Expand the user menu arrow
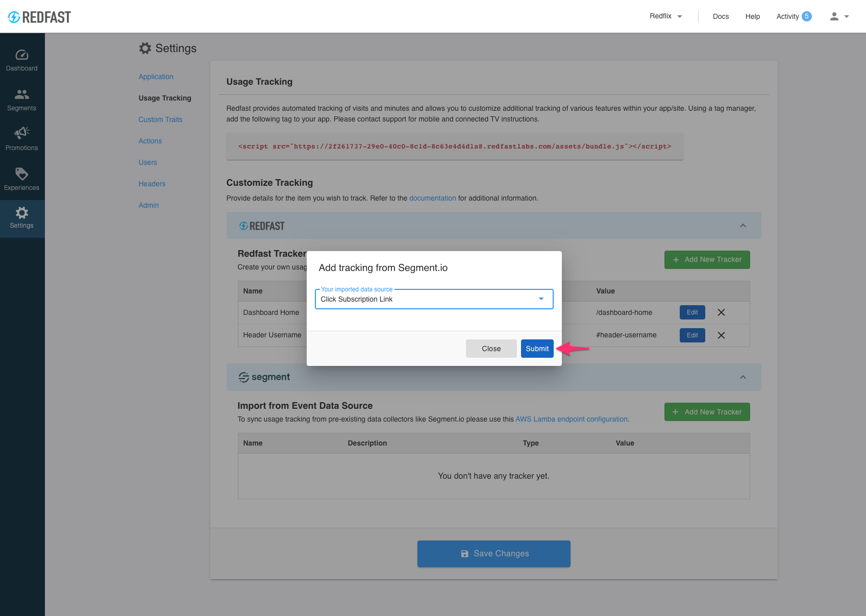This screenshot has height=616, width=866. (847, 16)
